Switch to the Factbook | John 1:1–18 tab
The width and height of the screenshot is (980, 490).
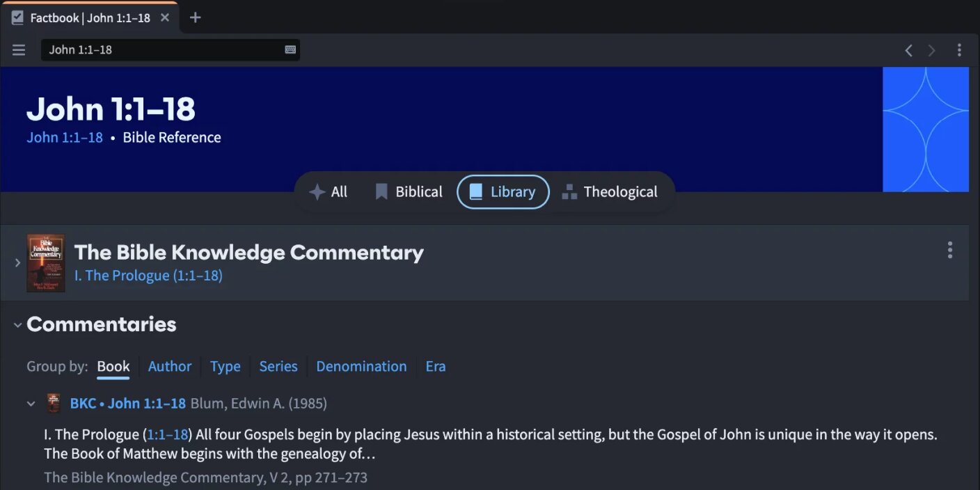click(90, 18)
